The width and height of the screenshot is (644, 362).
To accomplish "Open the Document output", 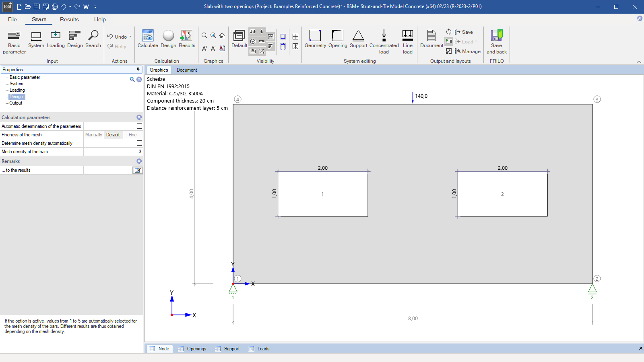I will coord(431,39).
